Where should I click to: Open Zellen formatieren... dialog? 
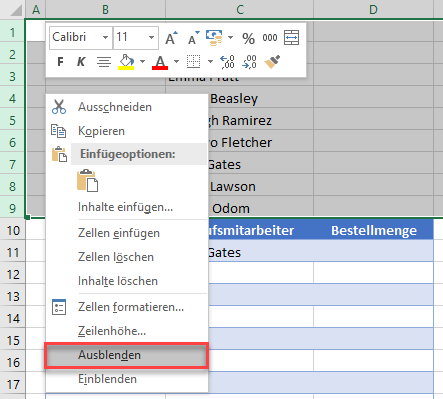tap(127, 307)
